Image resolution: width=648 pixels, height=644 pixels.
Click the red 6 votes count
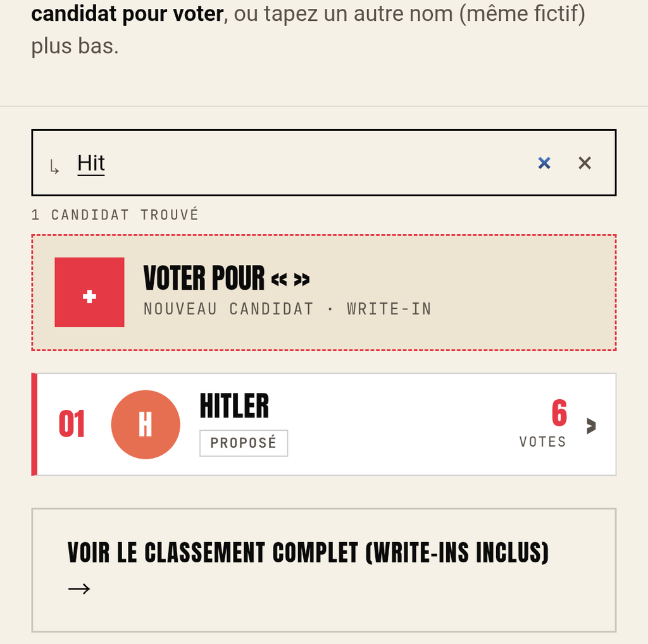point(559,412)
